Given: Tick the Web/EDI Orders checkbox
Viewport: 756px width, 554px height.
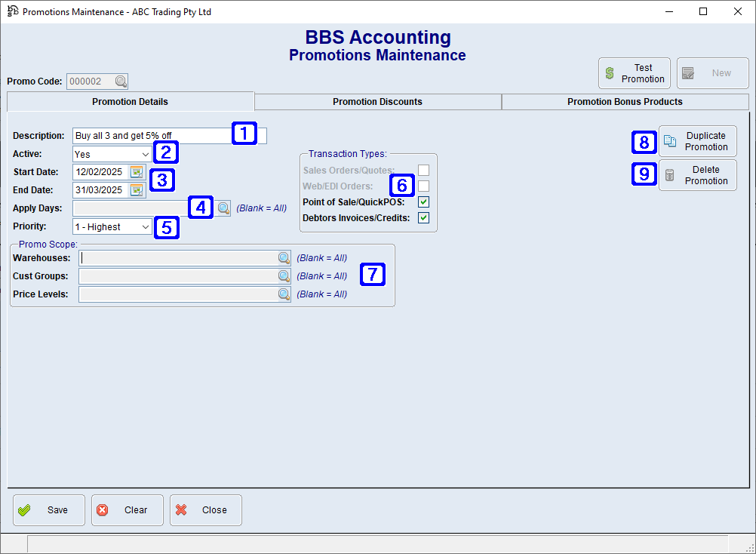Looking at the screenshot, I should pos(423,186).
